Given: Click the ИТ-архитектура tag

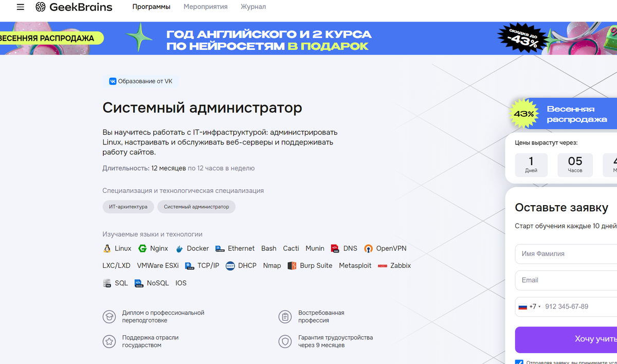Looking at the screenshot, I should click(128, 207).
